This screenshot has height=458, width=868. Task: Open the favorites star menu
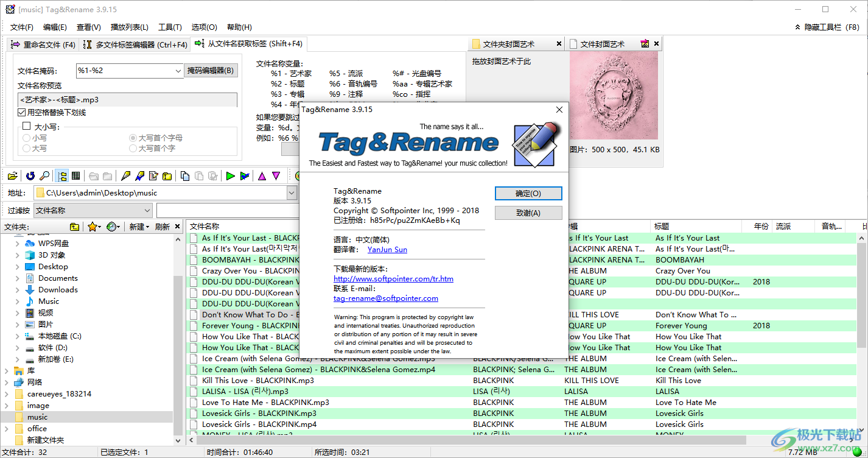(x=94, y=227)
